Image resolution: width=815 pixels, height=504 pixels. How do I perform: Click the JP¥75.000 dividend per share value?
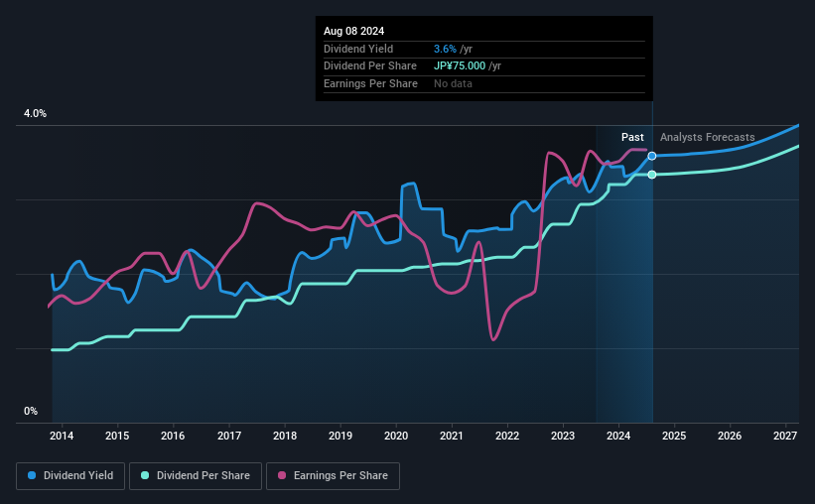coord(460,66)
